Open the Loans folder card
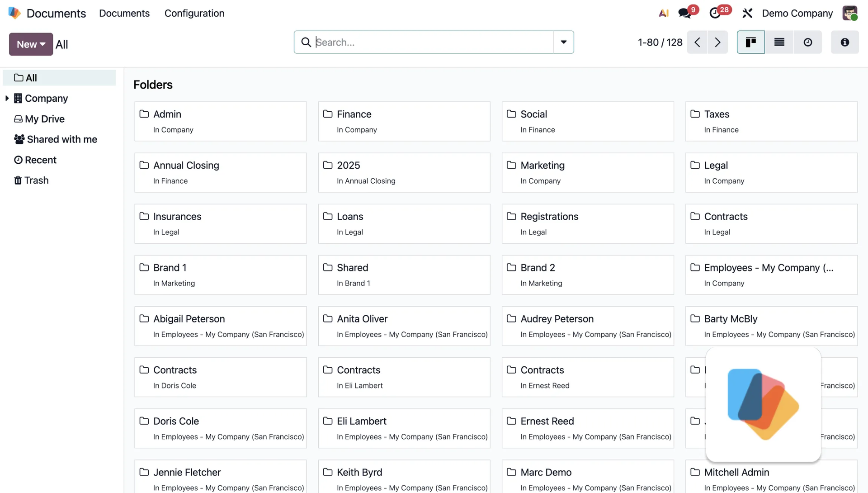This screenshot has width=868, height=493. [404, 223]
